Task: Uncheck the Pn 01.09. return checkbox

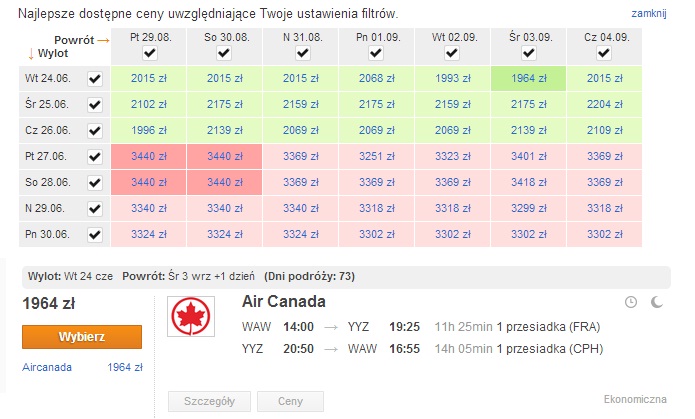Action: 376,53
